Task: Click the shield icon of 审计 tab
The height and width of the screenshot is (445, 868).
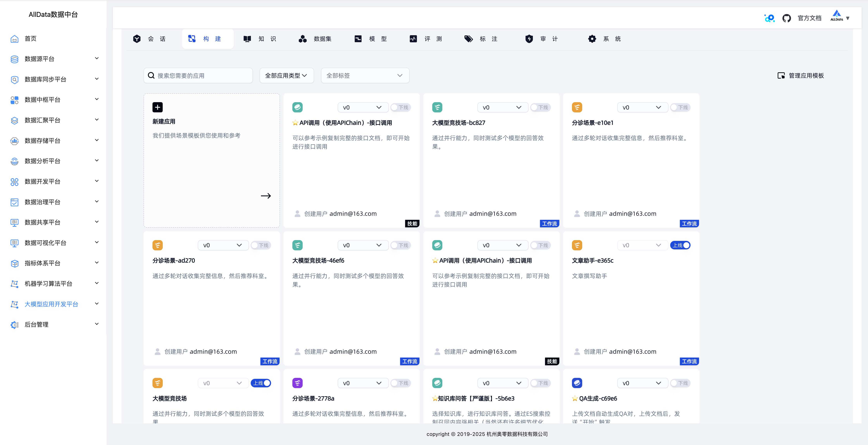Action: (529, 39)
